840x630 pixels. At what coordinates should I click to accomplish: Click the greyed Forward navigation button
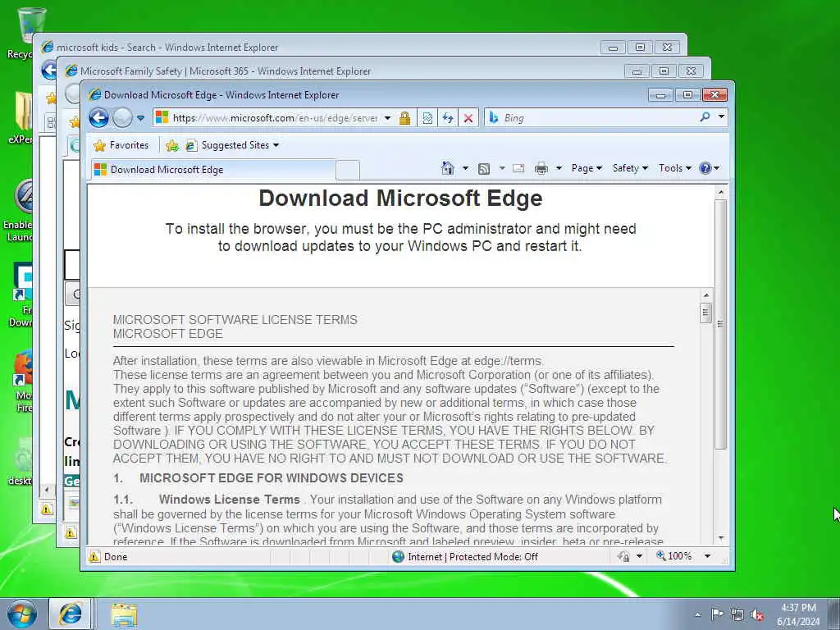point(122,118)
